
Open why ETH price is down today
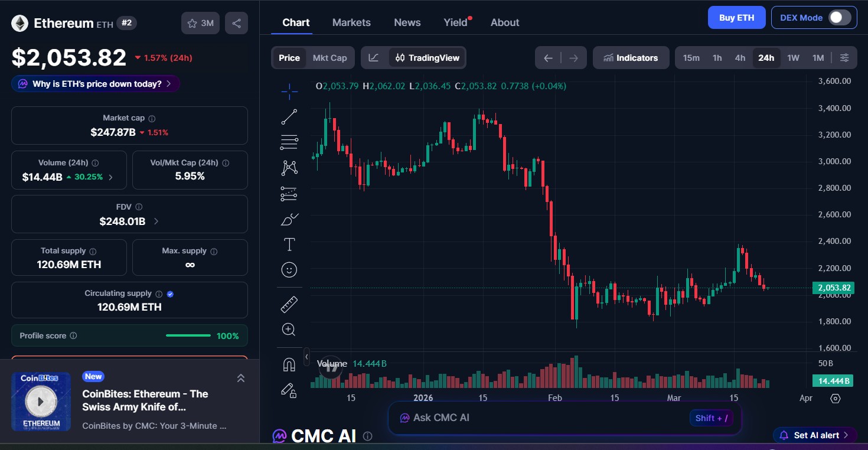94,84
